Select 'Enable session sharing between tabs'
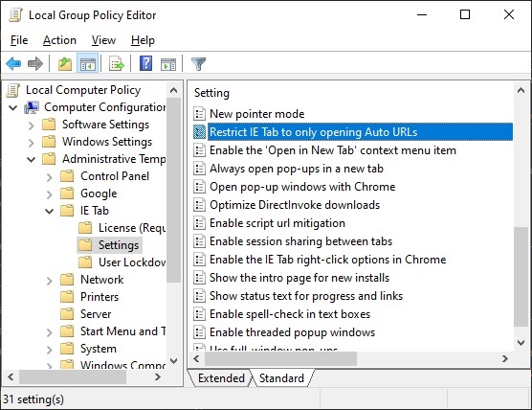 coord(300,241)
